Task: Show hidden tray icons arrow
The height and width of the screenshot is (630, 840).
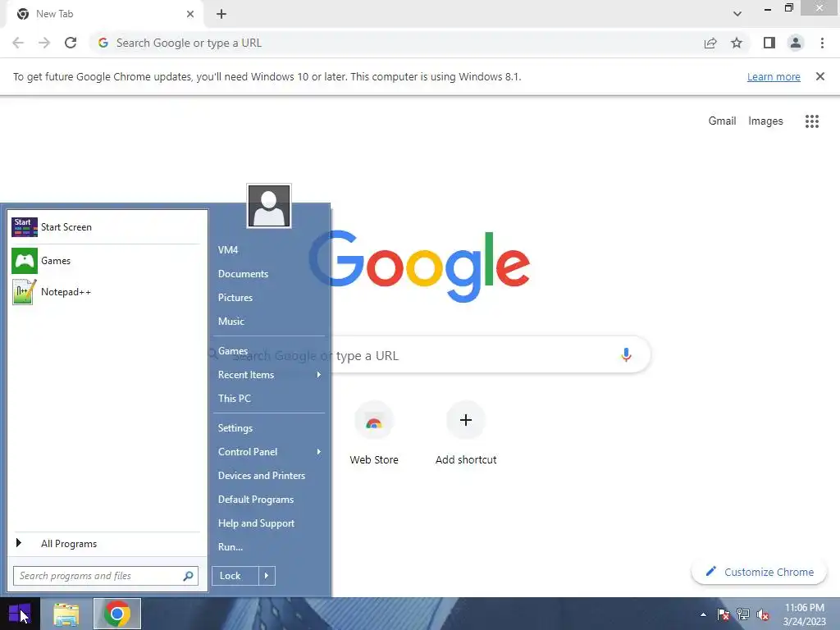Action: (x=703, y=614)
